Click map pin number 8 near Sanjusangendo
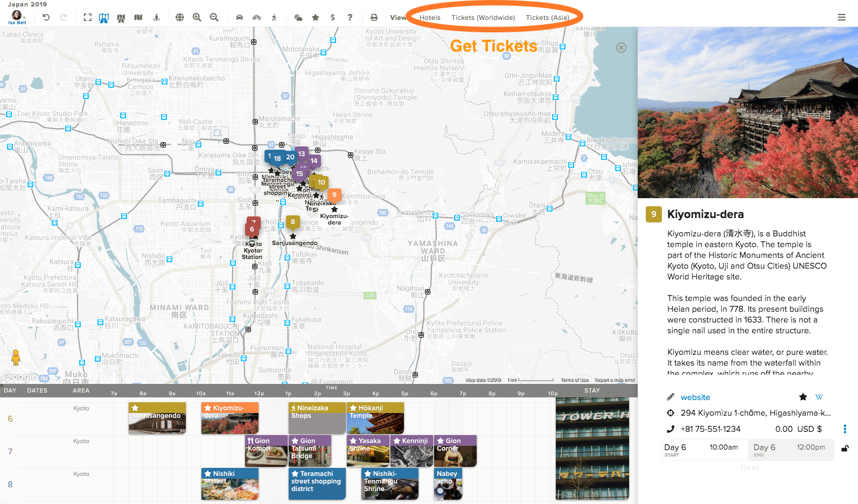 [293, 222]
